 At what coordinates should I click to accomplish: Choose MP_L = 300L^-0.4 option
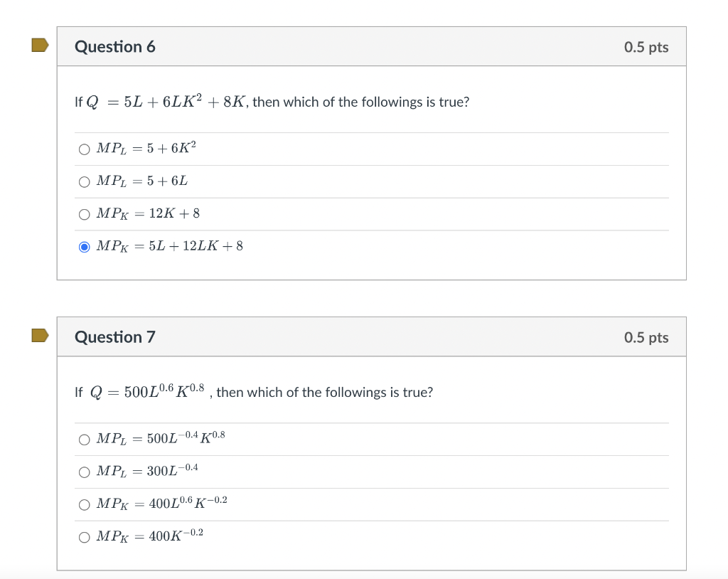[x=84, y=472]
